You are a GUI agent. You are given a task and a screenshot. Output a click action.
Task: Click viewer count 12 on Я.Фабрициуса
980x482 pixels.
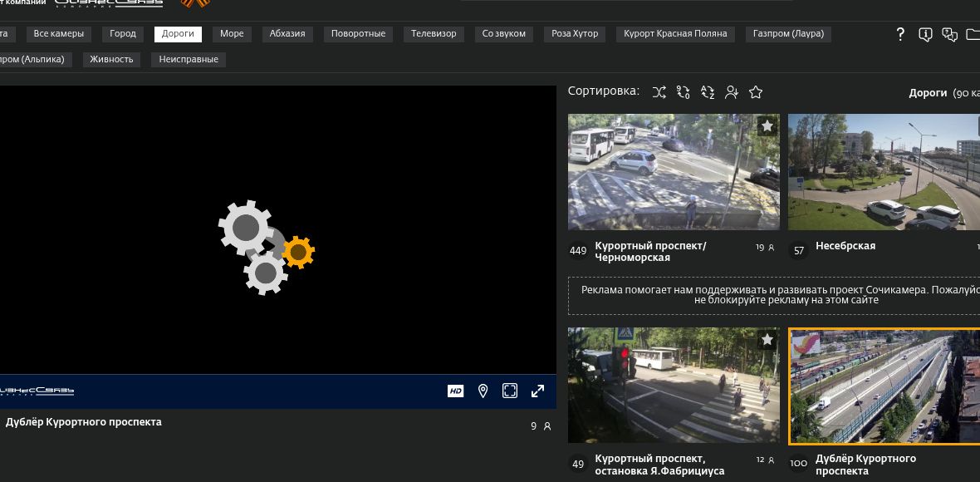(765, 460)
